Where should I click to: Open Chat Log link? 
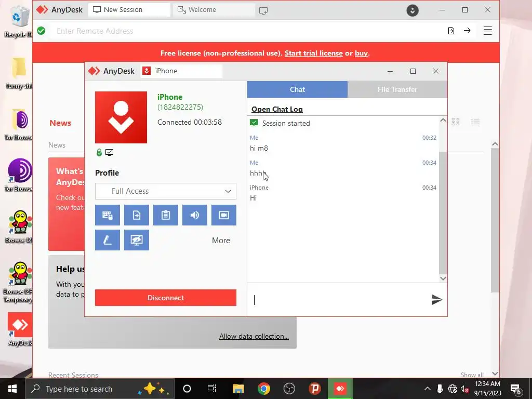(x=277, y=109)
